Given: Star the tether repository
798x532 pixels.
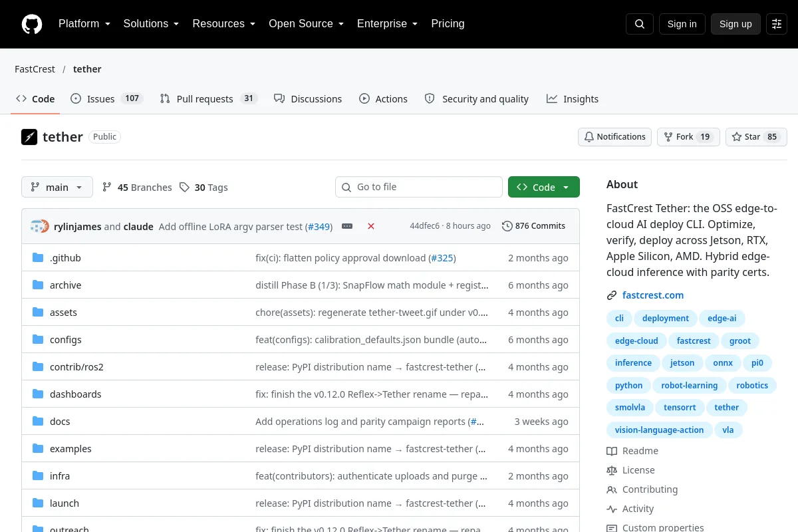Looking at the screenshot, I should coord(756,137).
